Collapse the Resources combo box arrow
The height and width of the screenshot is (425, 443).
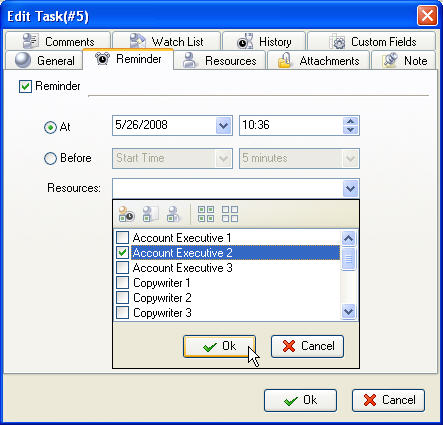tap(350, 189)
